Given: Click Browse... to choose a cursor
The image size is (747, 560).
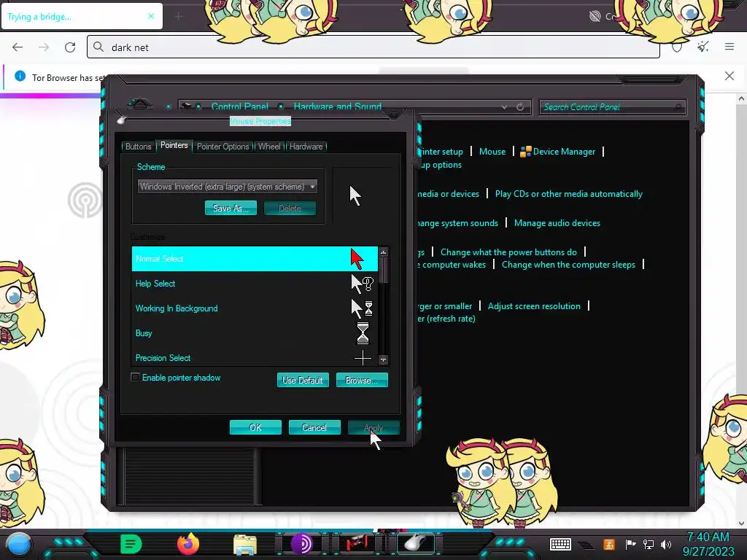Looking at the screenshot, I should (362, 380).
